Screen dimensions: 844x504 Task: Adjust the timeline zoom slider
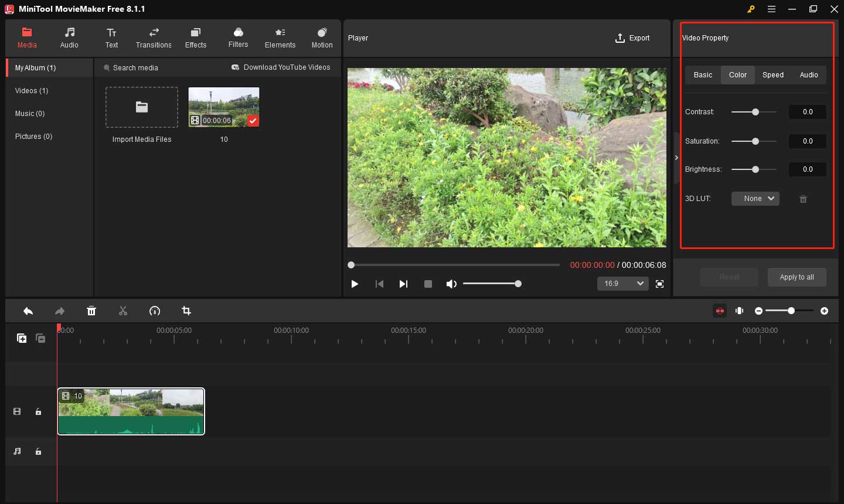pos(789,311)
